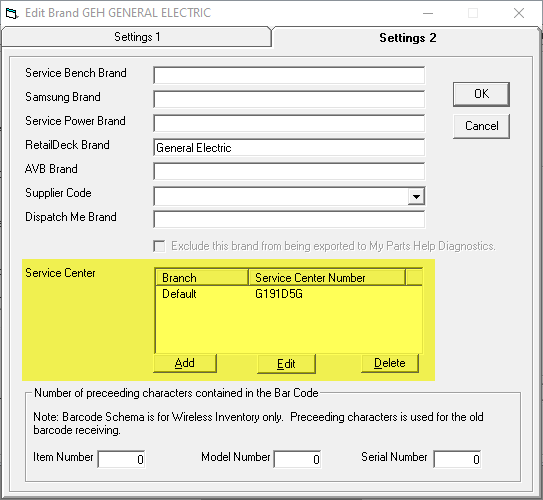Focus the Samsung Brand text box
Viewport: 543px width, 500px height.
coord(289,99)
